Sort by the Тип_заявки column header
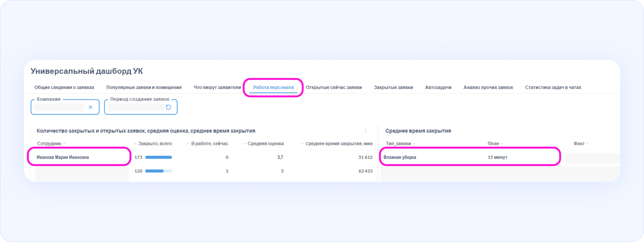644x242 pixels. (398, 144)
